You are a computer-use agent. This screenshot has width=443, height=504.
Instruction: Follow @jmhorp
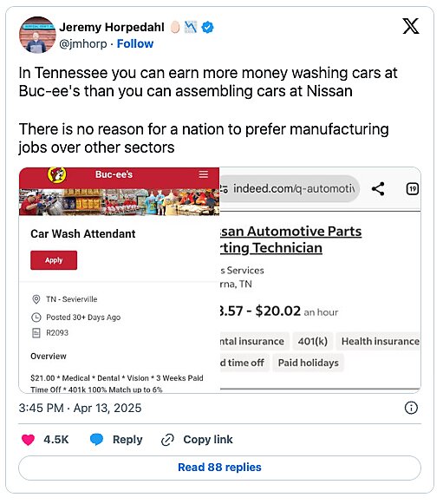click(135, 43)
